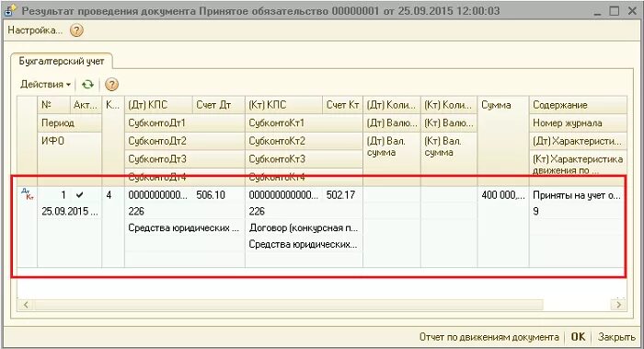Click the Закрыть button
The height and width of the screenshot is (349, 644).
(616, 337)
